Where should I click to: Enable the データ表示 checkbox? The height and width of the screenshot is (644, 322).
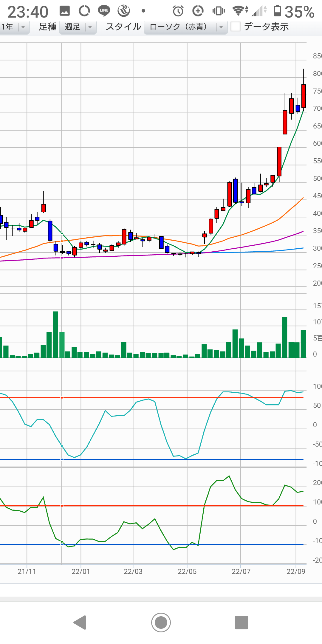coord(236,27)
